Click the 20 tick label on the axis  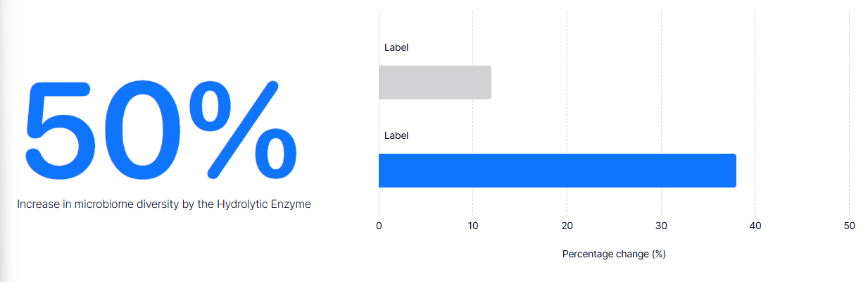coord(567,226)
